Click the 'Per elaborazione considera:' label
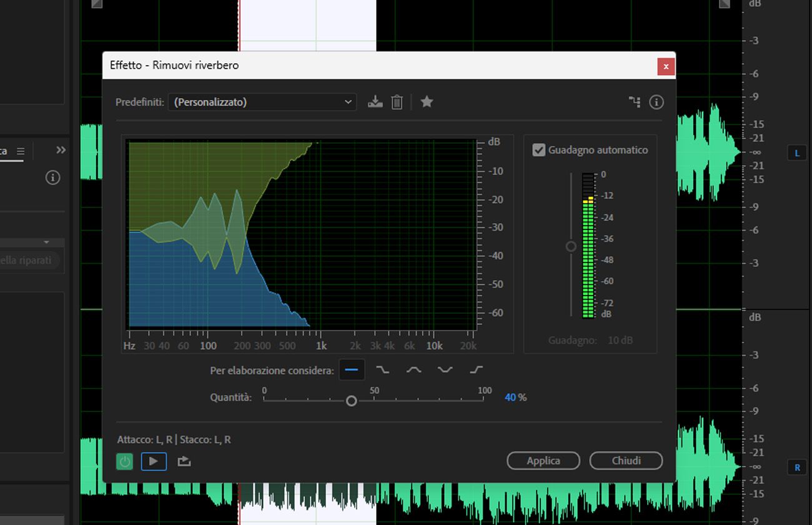812x525 pixels. [x=272, y=371]
